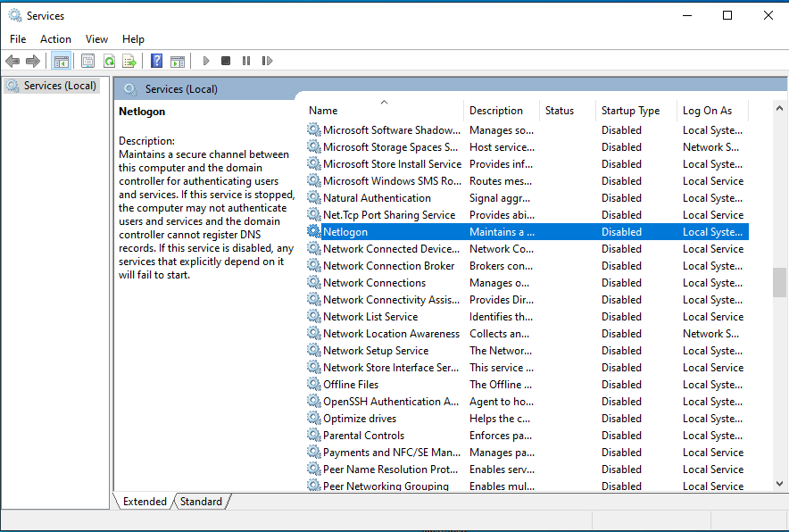Click the Refresh toolbar icon

point(109,61)
